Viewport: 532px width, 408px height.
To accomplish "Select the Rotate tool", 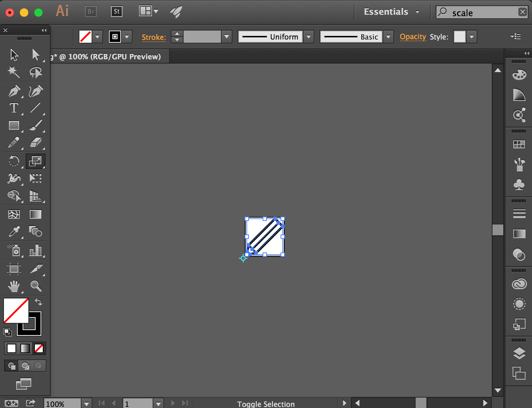I will (14, 161).
